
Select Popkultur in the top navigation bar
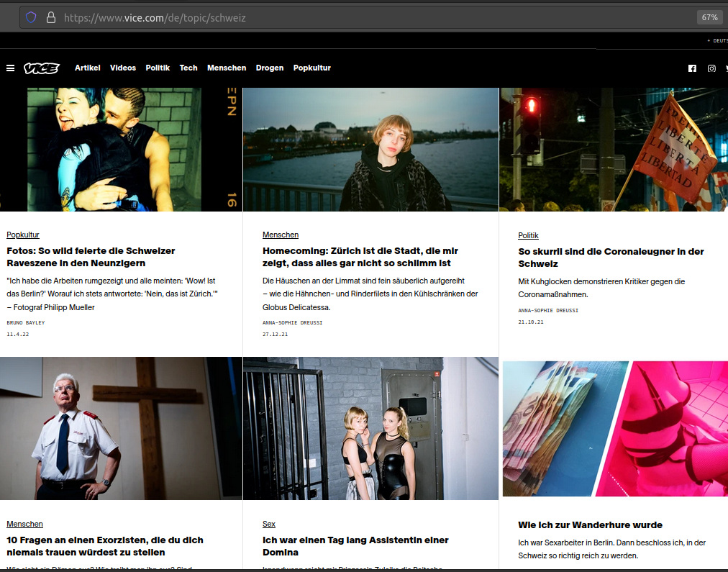pos(312,68)
